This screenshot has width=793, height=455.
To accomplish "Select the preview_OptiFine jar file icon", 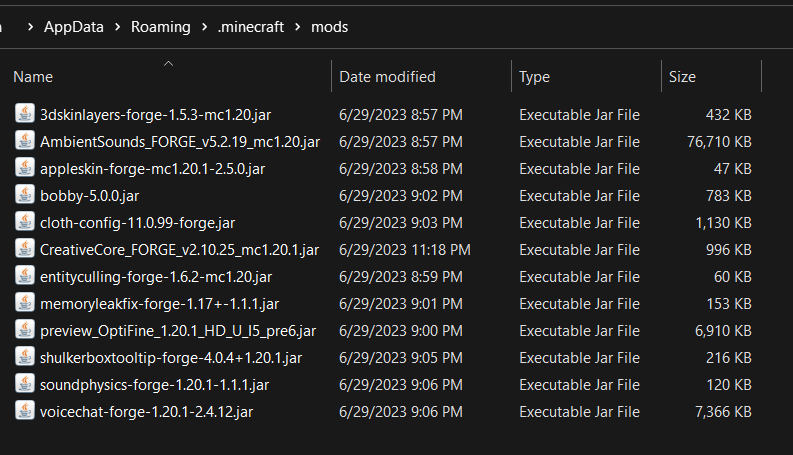I will [24, 330].
